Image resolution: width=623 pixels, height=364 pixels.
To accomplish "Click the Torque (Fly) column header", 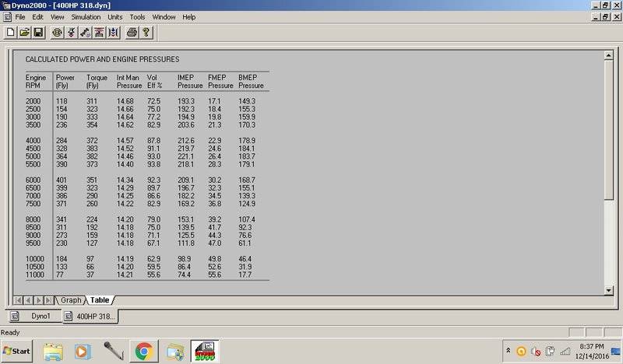I will tap(97, 82).
